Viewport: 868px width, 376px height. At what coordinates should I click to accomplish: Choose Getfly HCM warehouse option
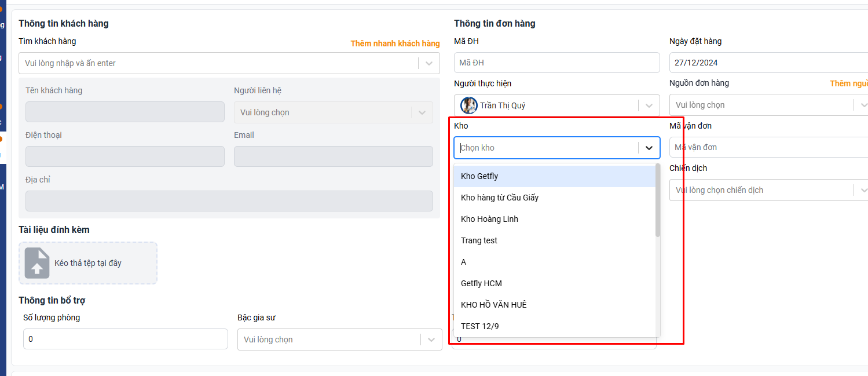tap(481, 283)
